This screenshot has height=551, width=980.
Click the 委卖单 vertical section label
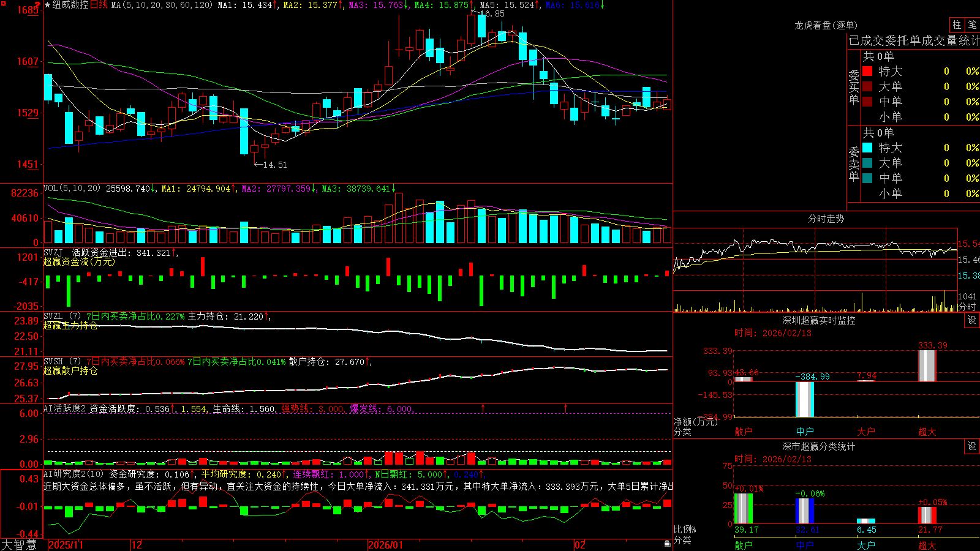(x=854, y=163)
